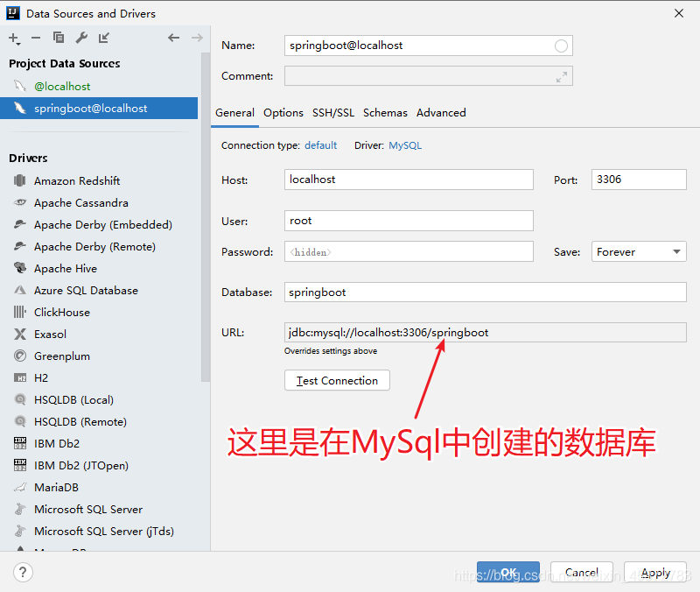The height and width of the screenshot is (592, 700).
Task: Click the Exasol driver icon
Action: click(19, 334)
